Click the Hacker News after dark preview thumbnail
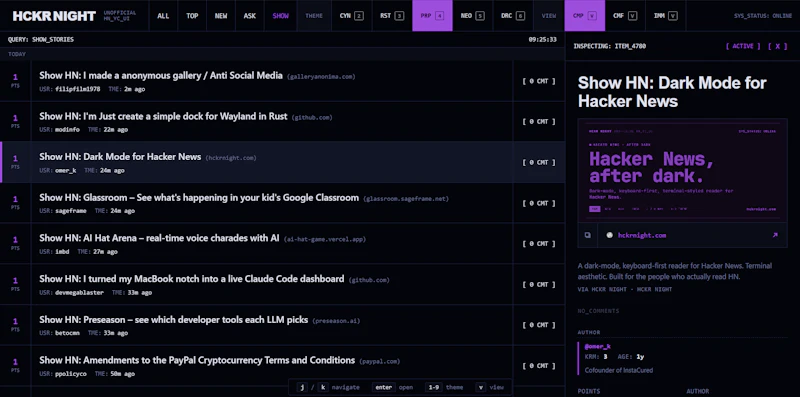 point(682,170)
